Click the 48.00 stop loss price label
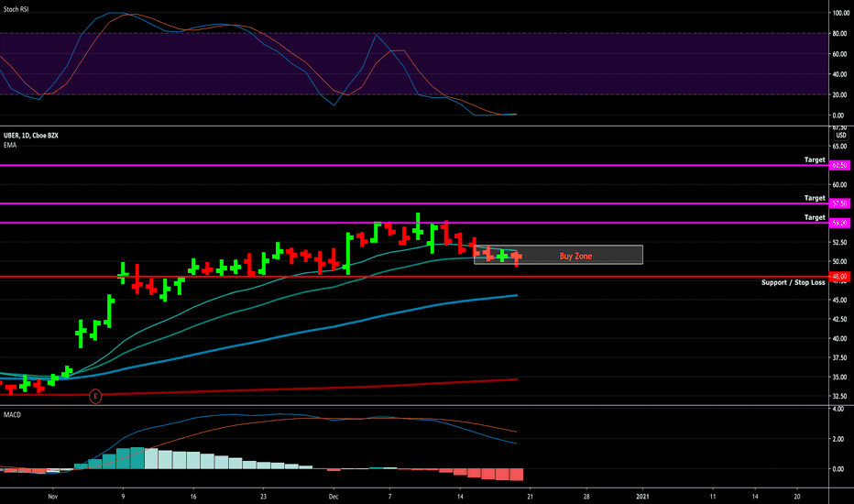Image resolution: width=854 pixels, height=504 pixels. click(839, 277)
